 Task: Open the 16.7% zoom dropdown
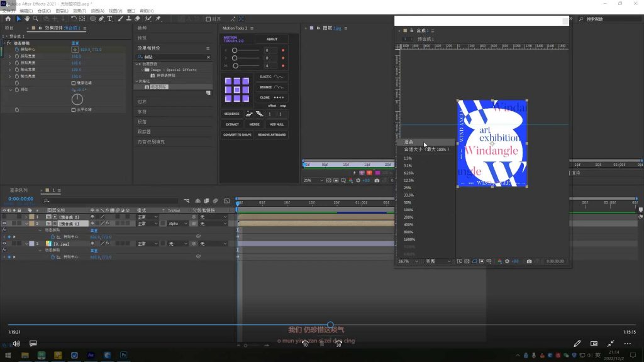coord(408,261)
